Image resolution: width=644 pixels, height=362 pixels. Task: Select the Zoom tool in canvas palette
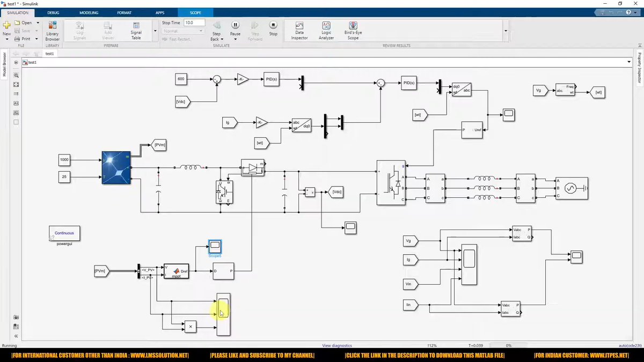16,75
